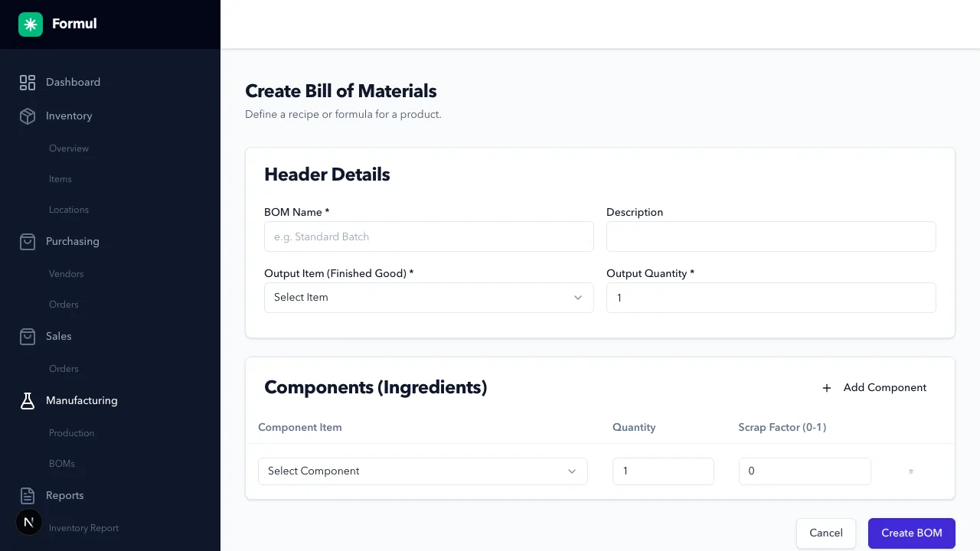Click the Inventory box icon

(28, 116)
